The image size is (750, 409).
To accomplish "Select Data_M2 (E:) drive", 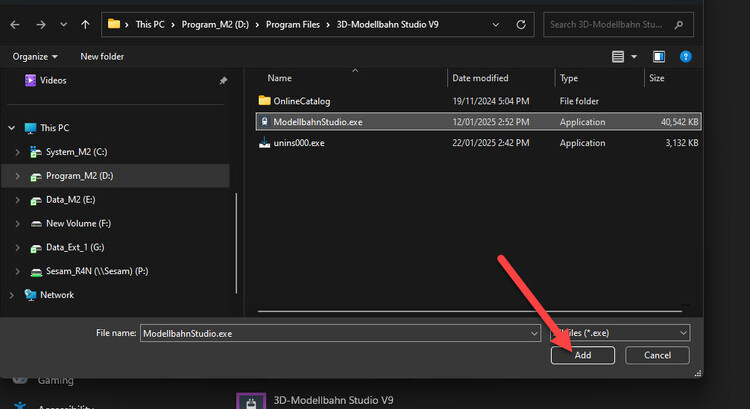I will (x=70, y=199).
